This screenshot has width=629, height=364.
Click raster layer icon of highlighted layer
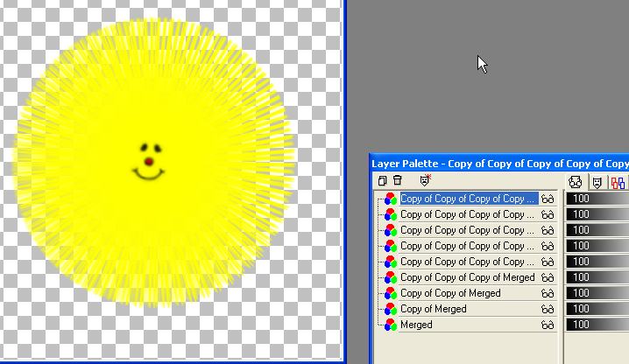(x=391, y=199)
